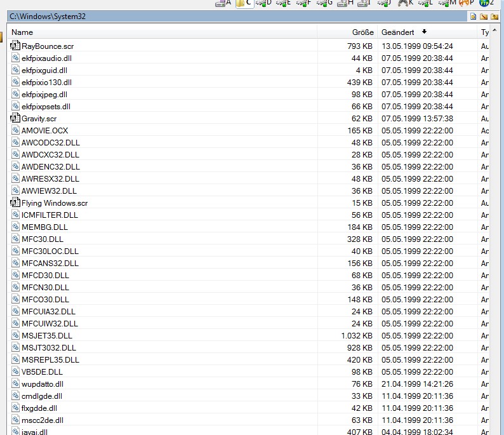Switch to drive L
The width and height of the screenshot is (504, 435).
(425, 3)
